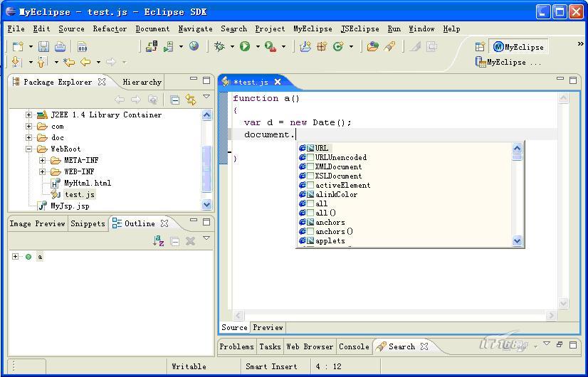
Task: Close the test.js editor tab
Action: pos(278,82)
